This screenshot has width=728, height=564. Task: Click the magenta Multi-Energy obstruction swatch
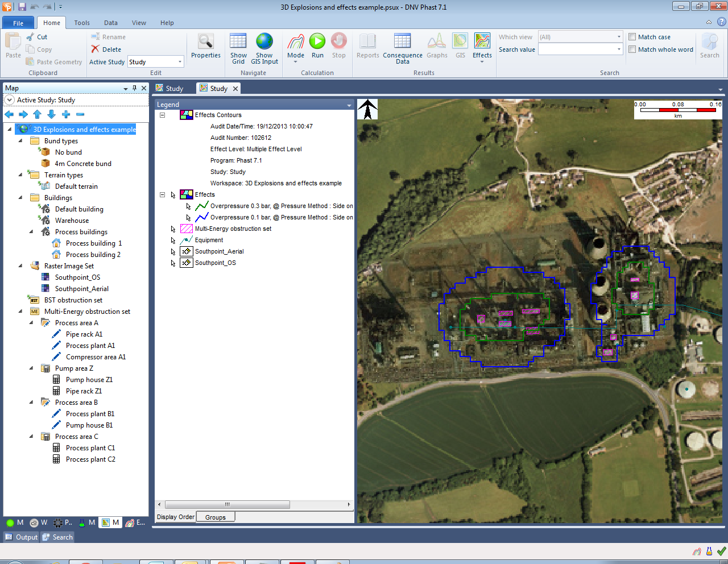(x=187, y=229)
